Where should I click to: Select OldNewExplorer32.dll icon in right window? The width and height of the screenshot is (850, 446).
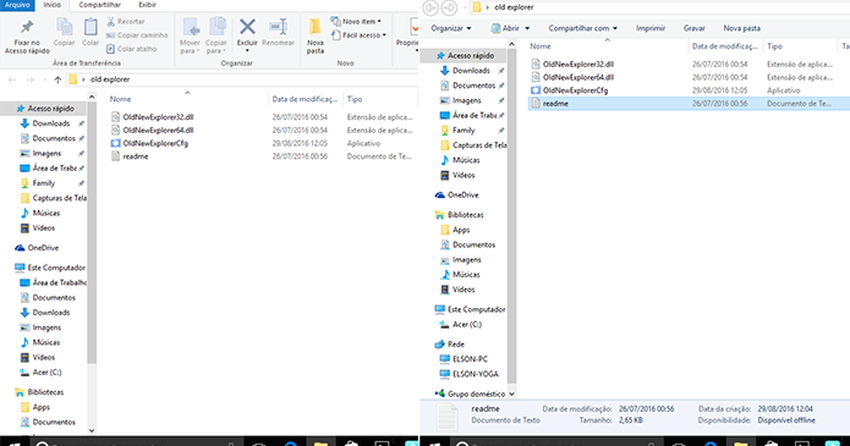536,64
